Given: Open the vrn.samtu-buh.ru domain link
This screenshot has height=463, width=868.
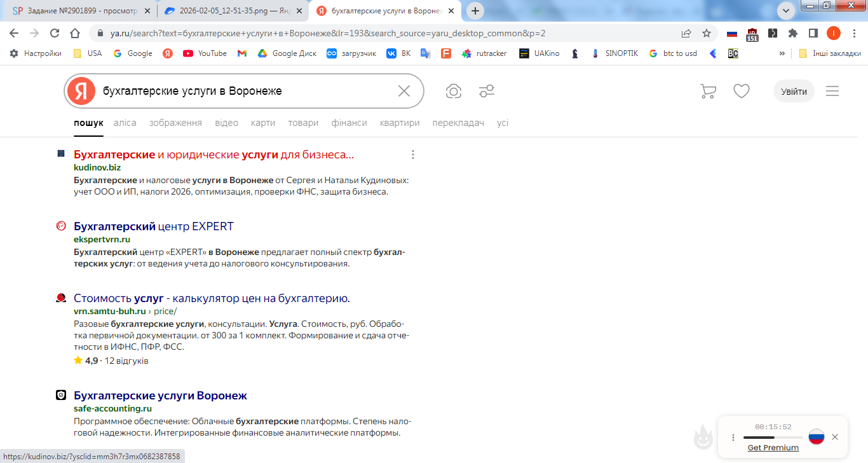Looking at the screenshot, I should (110, 311).
